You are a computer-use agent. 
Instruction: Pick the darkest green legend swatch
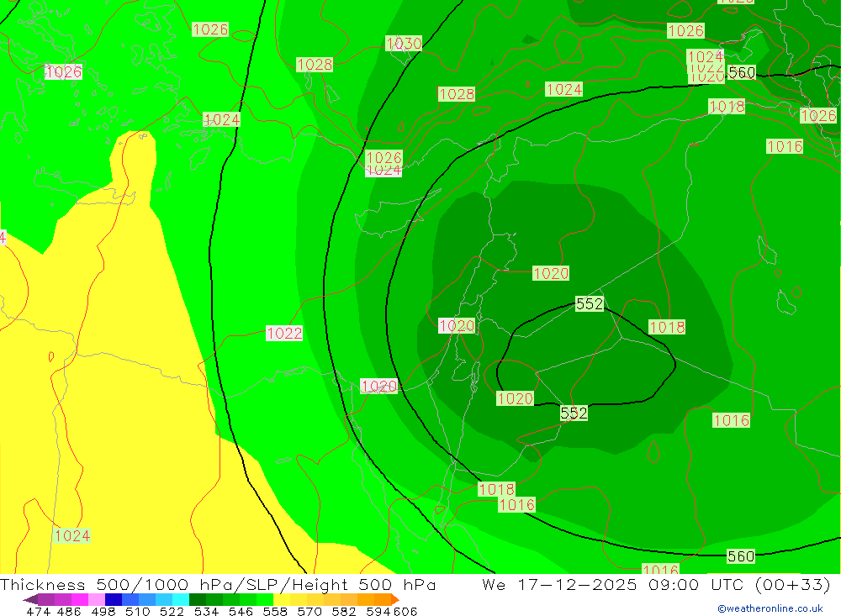198,599
